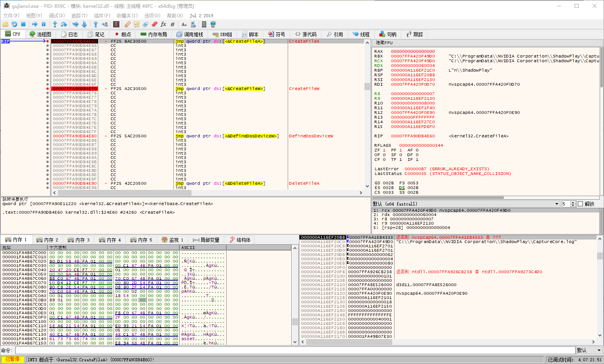Click the Trace Over toolbar icon
Screen dimensions: 604x364
point(84,24)
